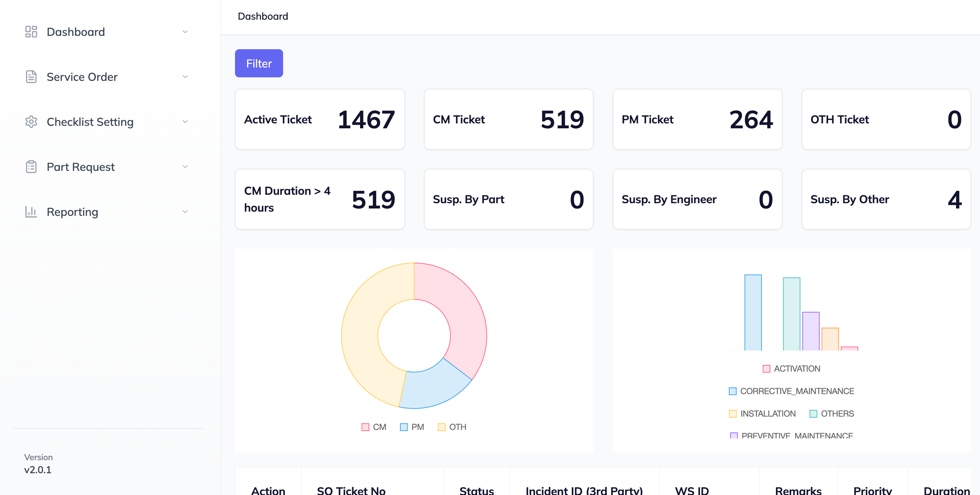This screenshot has width=980, height=495.
Task: Expand the Reporting chevron
Action: [x=185, y=211]
